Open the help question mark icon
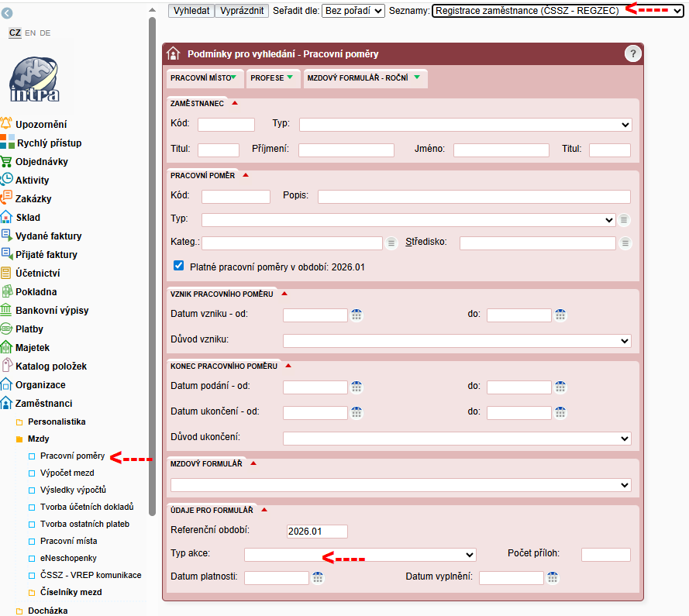The width and height of the screenshot is (689, 616). coord(633,53)
